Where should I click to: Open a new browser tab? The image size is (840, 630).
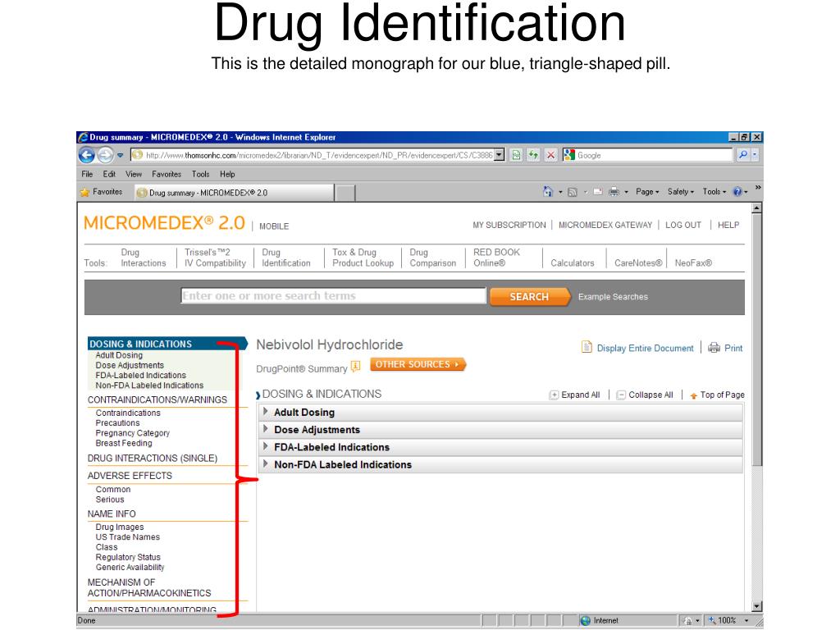345,193
